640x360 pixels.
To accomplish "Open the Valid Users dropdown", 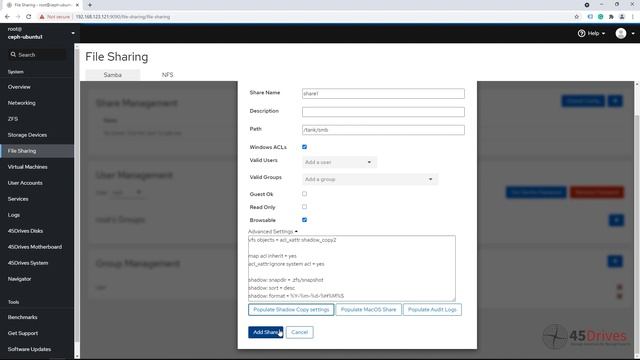I will (x=339, y=162).
